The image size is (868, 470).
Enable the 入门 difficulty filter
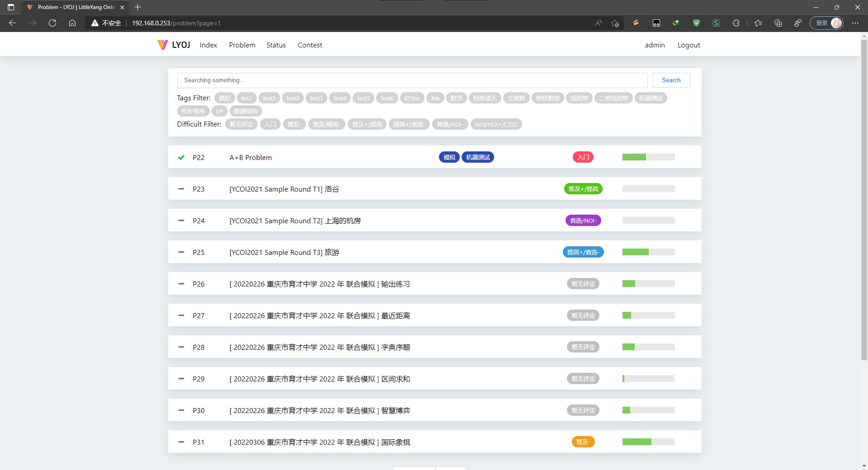(x=270, y=124)
